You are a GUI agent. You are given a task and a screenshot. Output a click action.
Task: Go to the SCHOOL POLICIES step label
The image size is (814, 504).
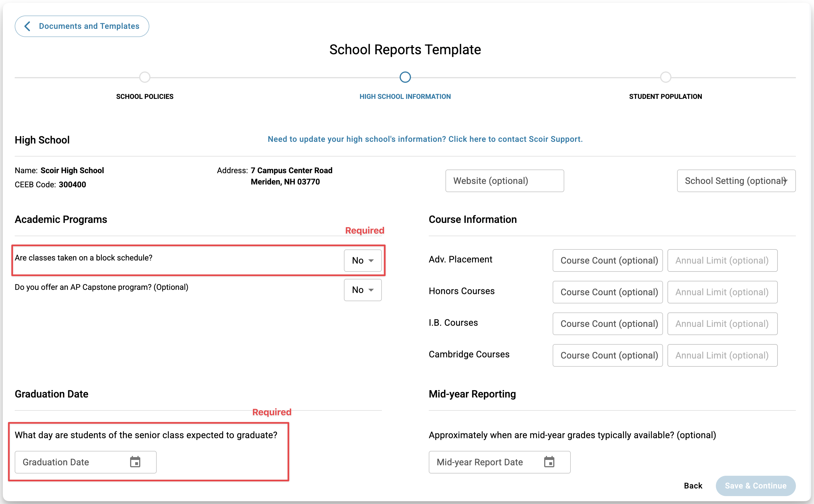(145, 96)
